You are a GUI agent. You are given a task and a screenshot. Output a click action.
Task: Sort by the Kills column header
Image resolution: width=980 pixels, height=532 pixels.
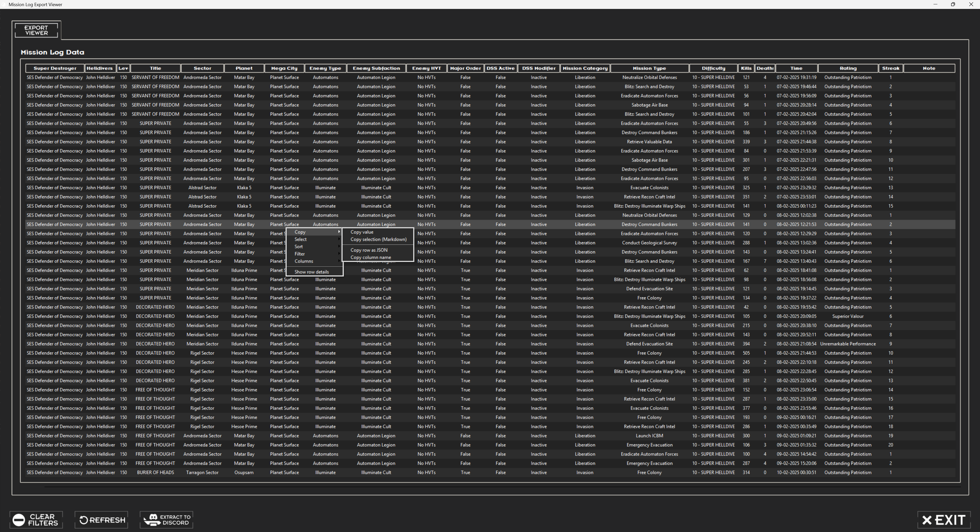point(746,68)
